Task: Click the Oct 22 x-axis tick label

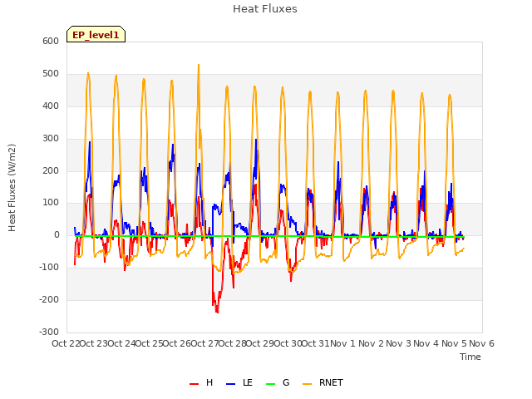Action: tap(66, 343)
